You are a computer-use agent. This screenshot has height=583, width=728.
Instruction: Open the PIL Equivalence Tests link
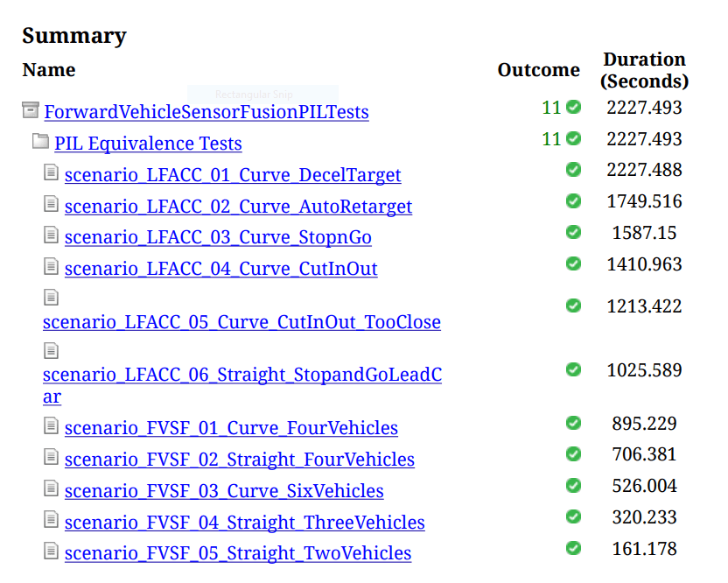point(148,144)
